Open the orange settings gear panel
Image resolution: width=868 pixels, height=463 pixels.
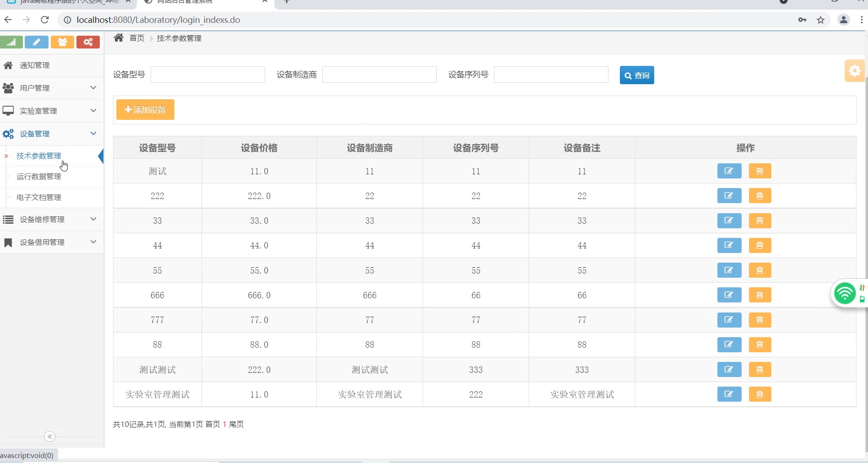pyautogui.click(x=854, y=71)
